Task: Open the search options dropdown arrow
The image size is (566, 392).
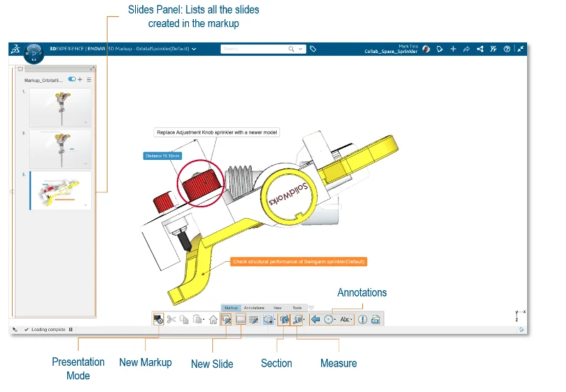Action: coord(301,50)
